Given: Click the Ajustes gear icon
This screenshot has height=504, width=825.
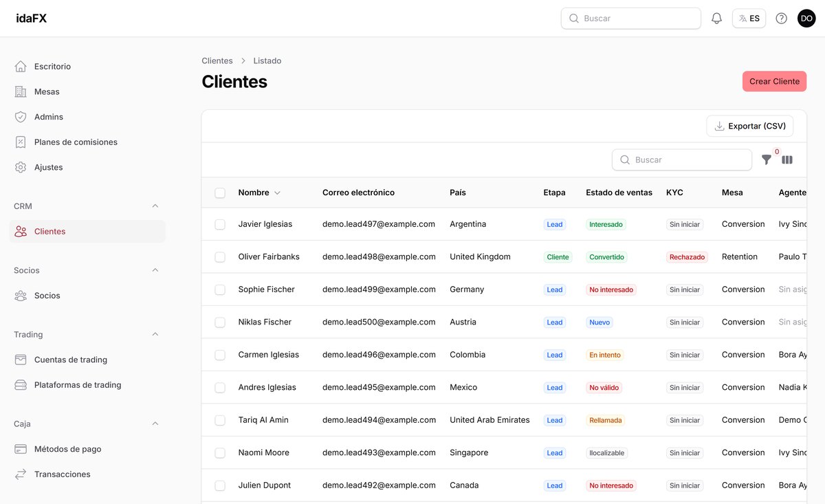Looking at the screenshot, I should coord(21,167).
